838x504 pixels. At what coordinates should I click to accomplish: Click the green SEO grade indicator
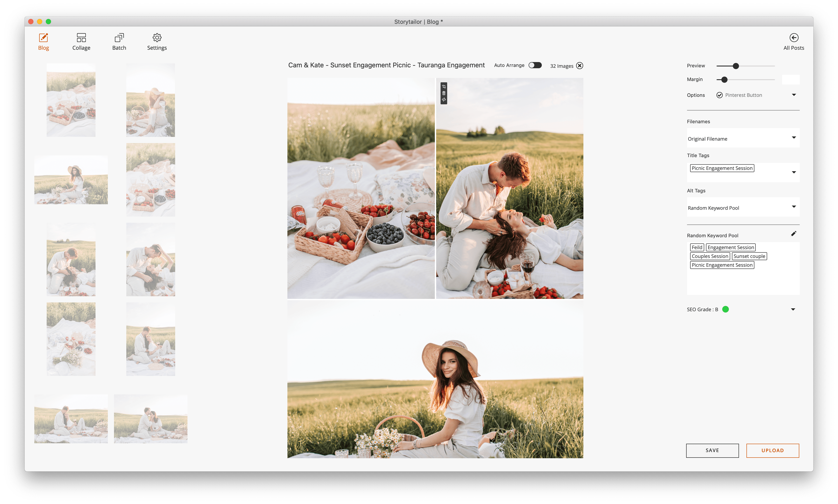tap(725, 309)
